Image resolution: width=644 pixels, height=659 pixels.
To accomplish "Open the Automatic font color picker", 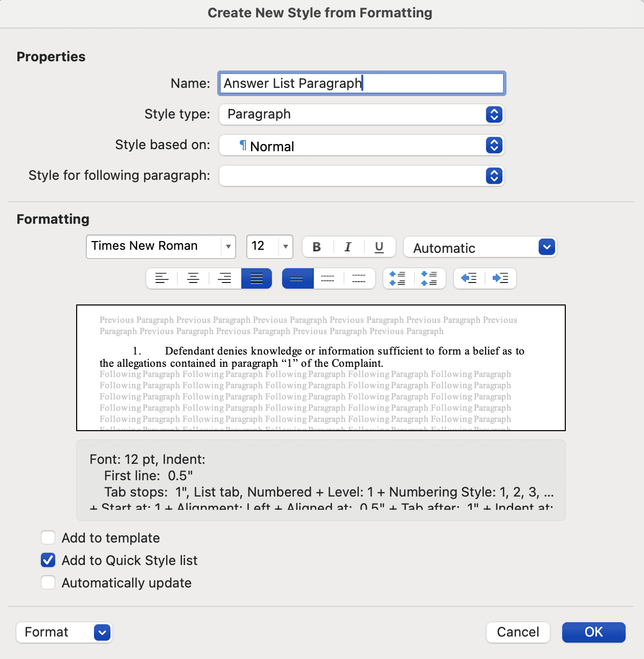I will [x=546, y=247].
